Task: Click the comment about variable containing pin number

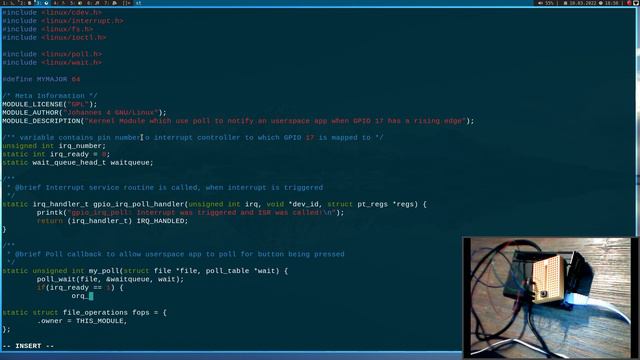Action: coord(193,138)
